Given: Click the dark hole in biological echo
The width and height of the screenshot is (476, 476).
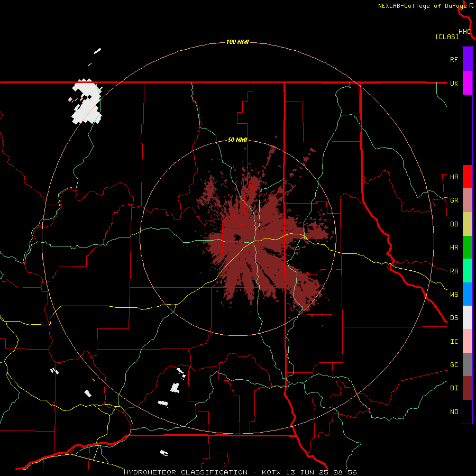Looking at the screenshot, I should point(237,237).
